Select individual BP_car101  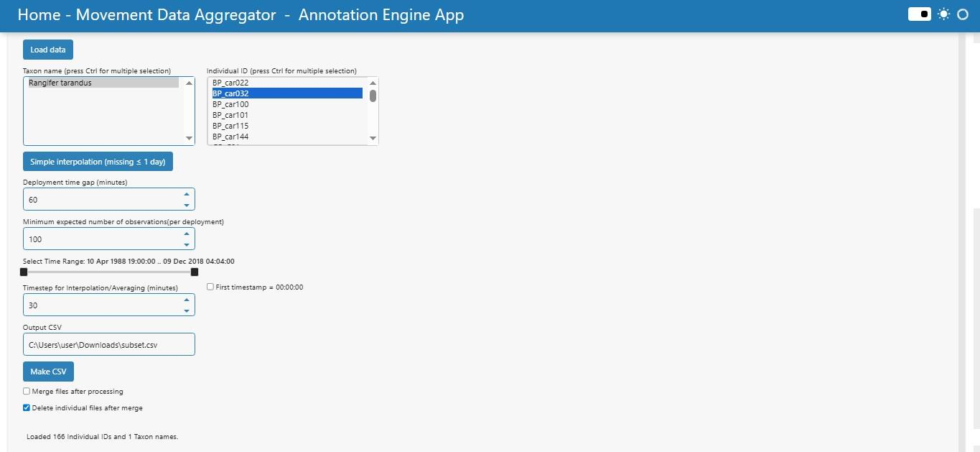[287, 115]
